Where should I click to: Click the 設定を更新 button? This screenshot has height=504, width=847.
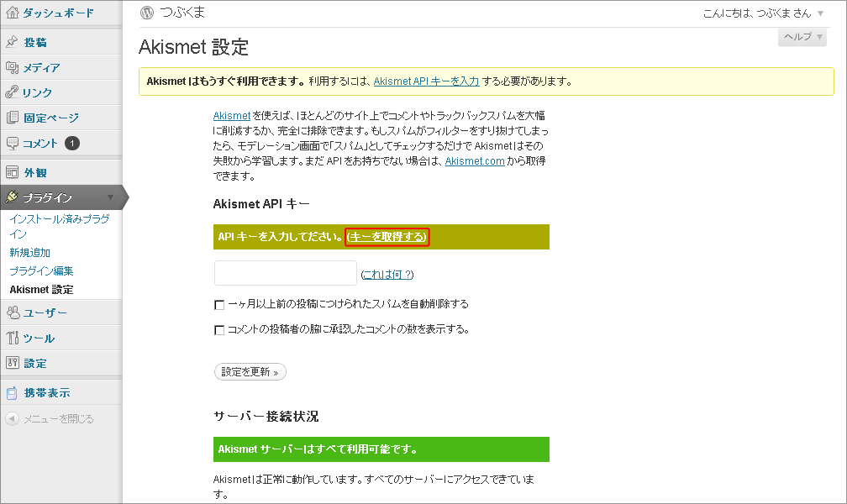(x=250, y=371)
